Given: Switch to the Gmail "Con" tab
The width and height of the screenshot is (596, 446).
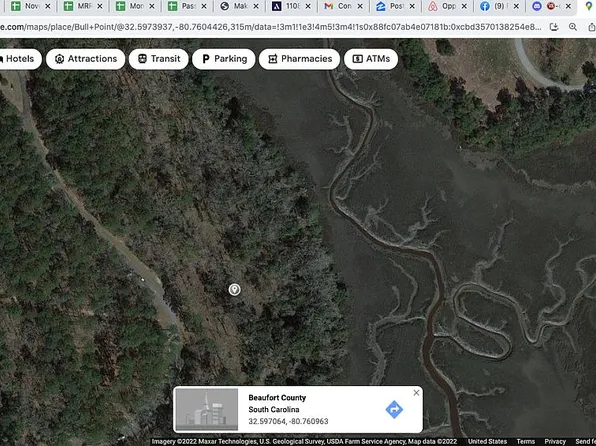Looking at the screenshot, I should (343, 6).
